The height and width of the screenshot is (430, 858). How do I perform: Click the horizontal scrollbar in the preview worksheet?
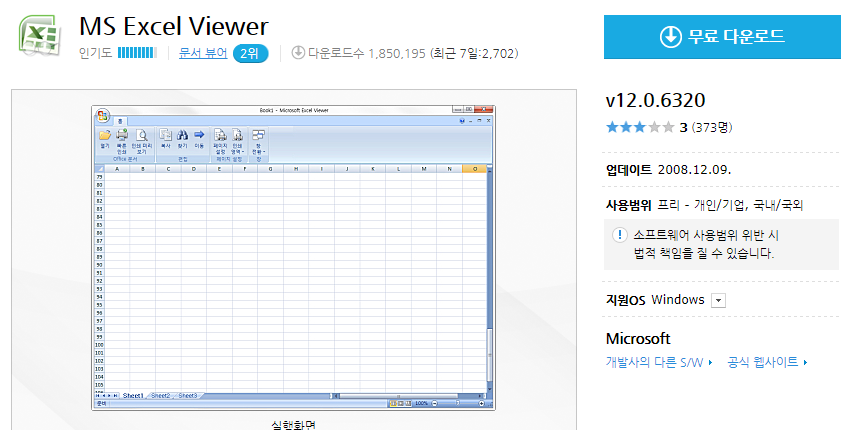point(409,396)
